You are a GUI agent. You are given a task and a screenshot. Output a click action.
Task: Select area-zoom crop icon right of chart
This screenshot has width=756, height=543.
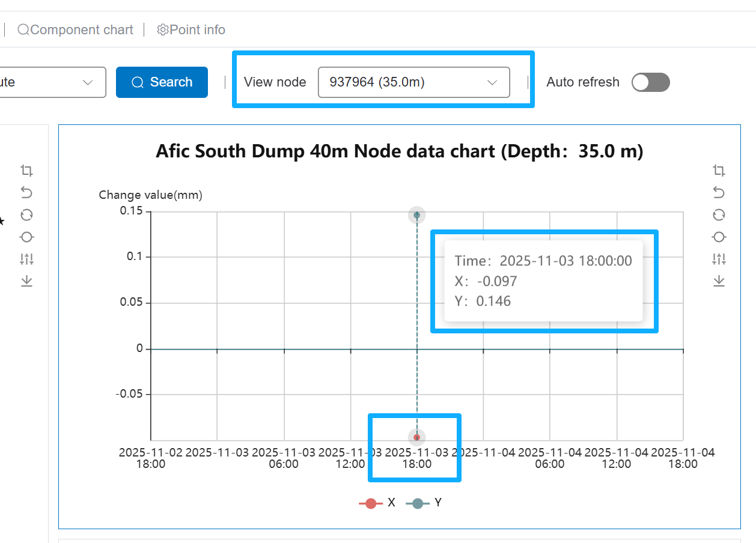[719, 171]
